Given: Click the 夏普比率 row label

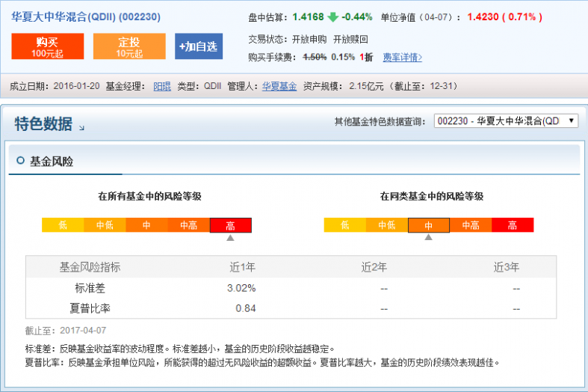Looking at the screenshot, I should [x=90, y=308].
